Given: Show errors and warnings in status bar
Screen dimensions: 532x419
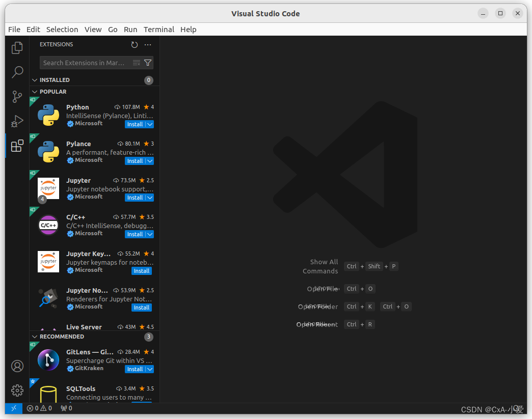Looking at the screenshot, I should [x=39, y=408].
